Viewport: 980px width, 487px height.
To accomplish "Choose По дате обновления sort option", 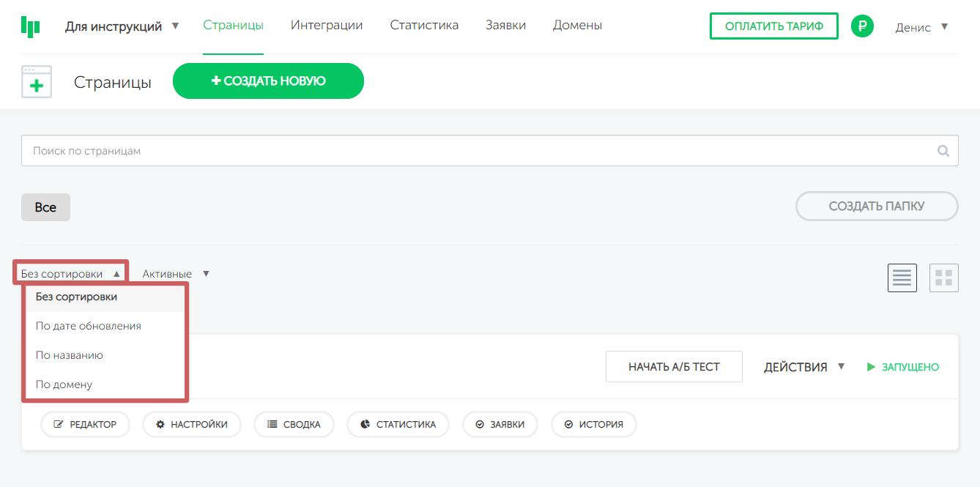I will tap(89, 326).
